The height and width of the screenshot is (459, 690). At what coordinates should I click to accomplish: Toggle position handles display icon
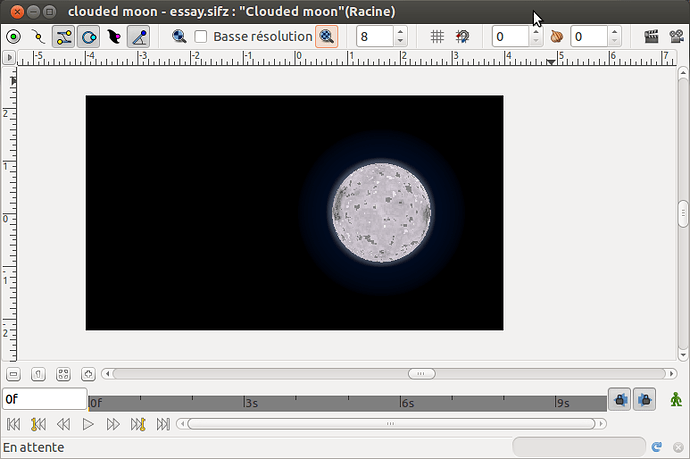(14, 37)
